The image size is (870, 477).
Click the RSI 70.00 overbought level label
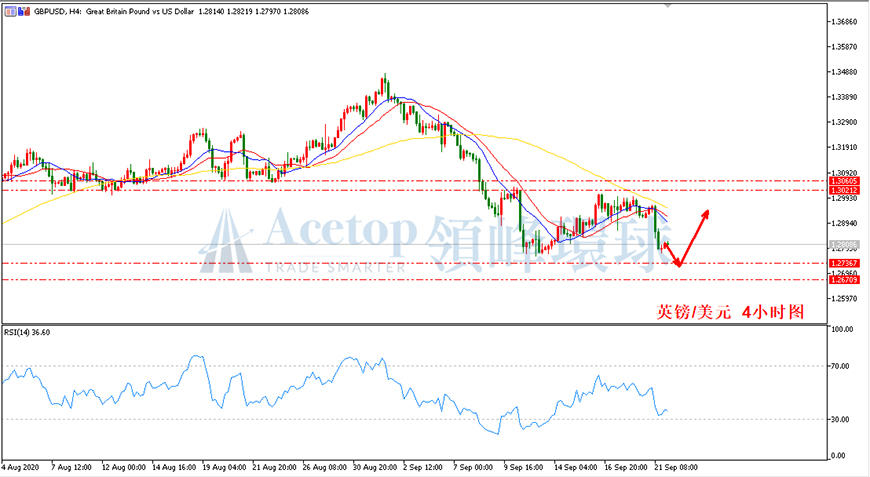[841, 366]
